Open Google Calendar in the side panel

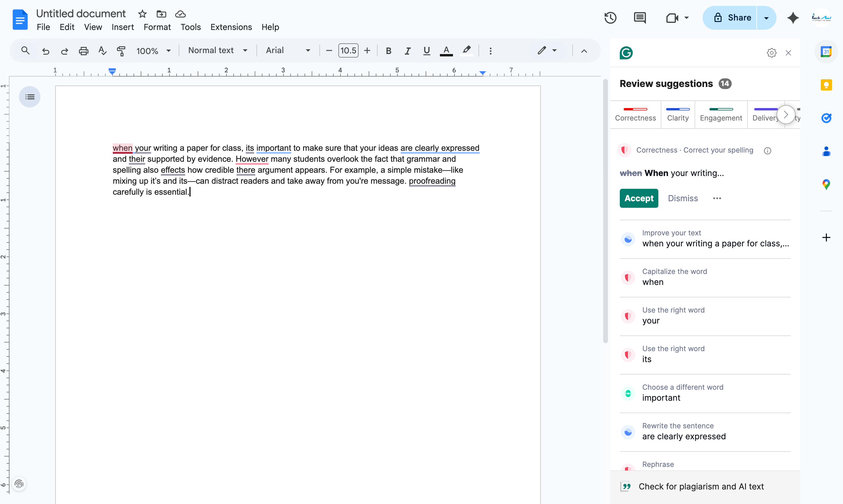[x=826, y=52]
